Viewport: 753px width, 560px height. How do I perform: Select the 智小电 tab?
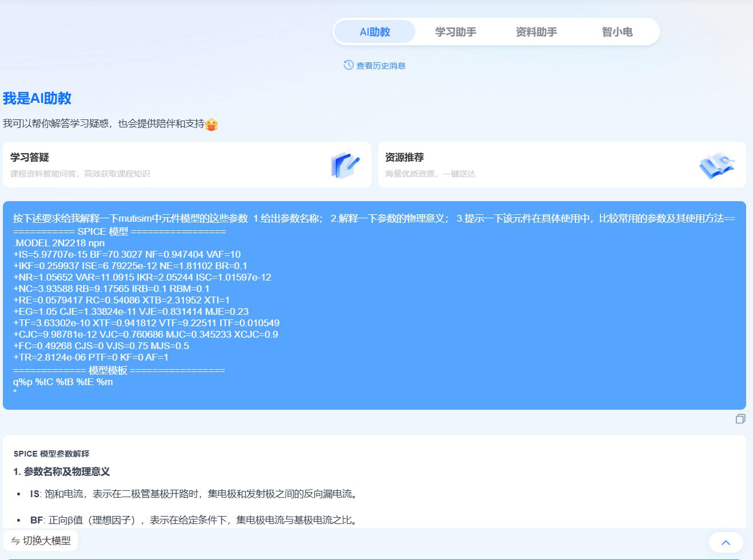point(617,32)
